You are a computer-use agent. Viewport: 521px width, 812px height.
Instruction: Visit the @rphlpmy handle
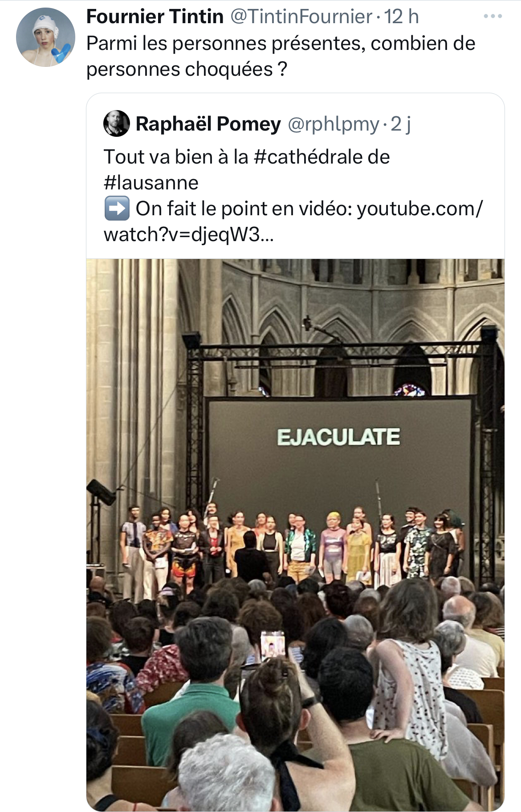point(334,124)
